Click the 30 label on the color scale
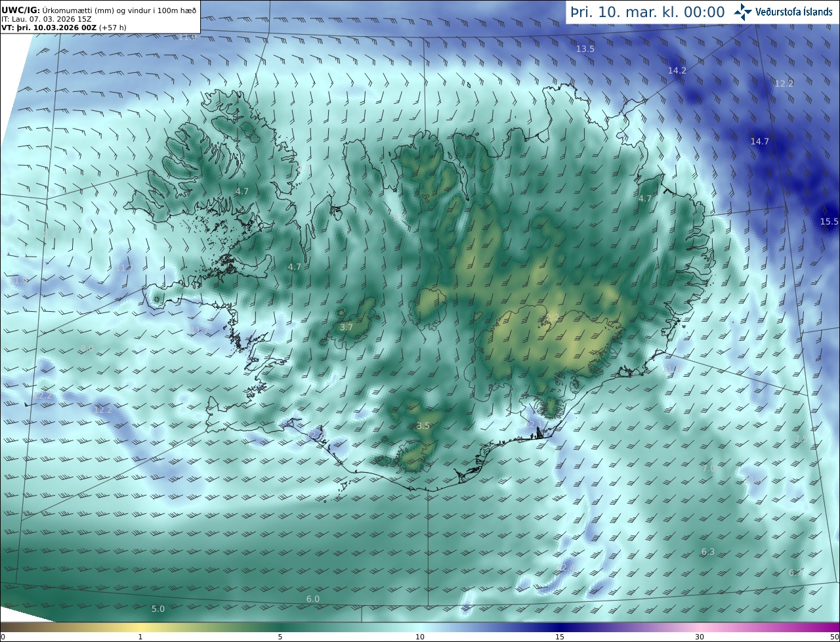Image resolution: width=840 pixels, height=642 pixels. pos(700,637)
